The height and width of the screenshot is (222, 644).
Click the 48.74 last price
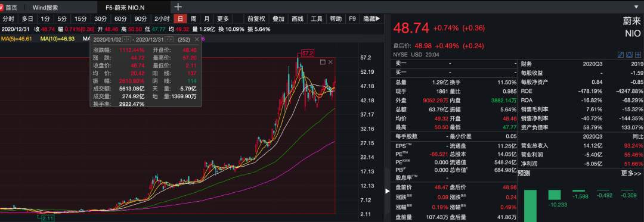click(411, 28)
